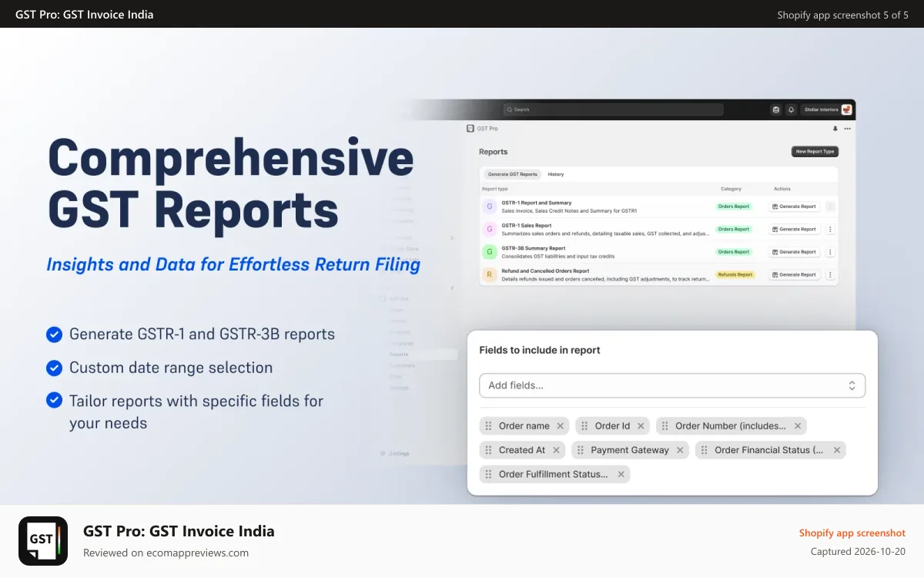Open the Add fields combo box
The height and width of the screenshot is (578, 924).
coord(672,385)
